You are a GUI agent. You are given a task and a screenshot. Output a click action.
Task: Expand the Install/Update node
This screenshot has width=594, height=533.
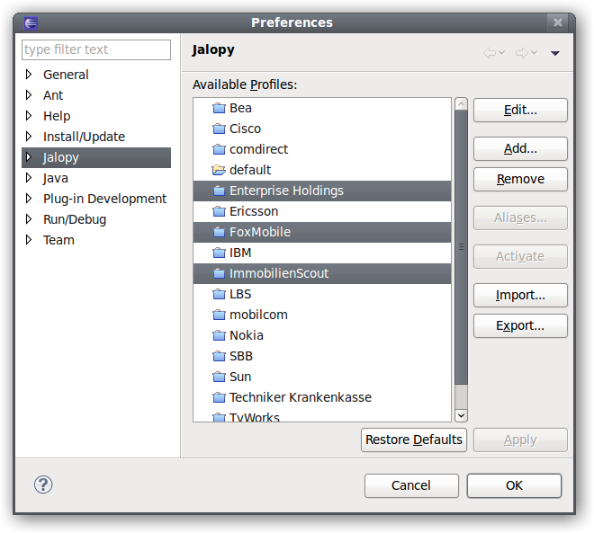[29, 136]
